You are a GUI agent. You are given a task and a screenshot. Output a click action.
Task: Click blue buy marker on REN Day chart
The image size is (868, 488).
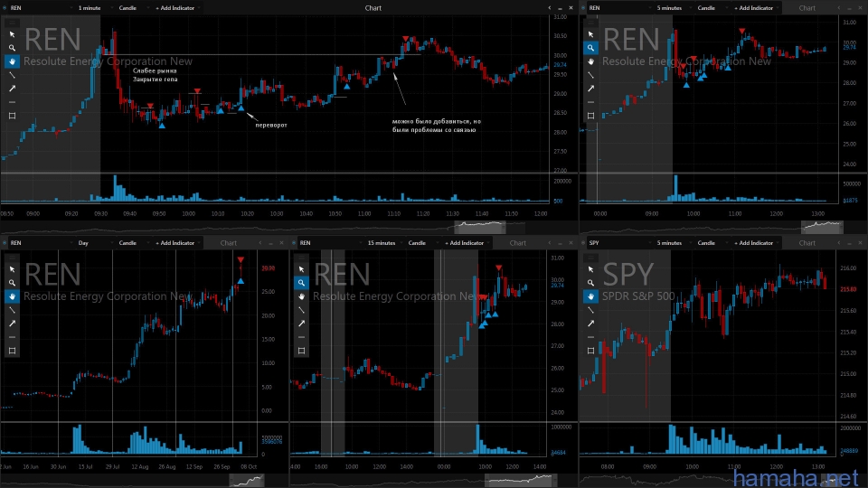[241, 282]
